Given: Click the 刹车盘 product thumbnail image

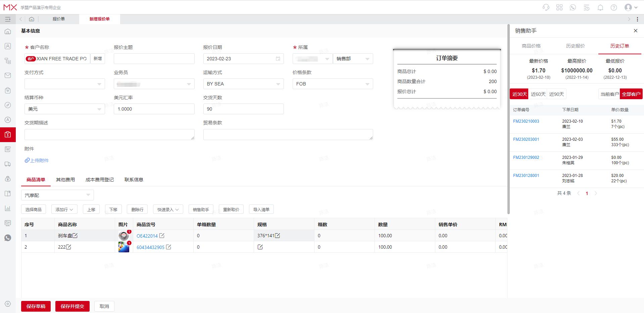Looking at the screenshot, I should click(123, 235).
